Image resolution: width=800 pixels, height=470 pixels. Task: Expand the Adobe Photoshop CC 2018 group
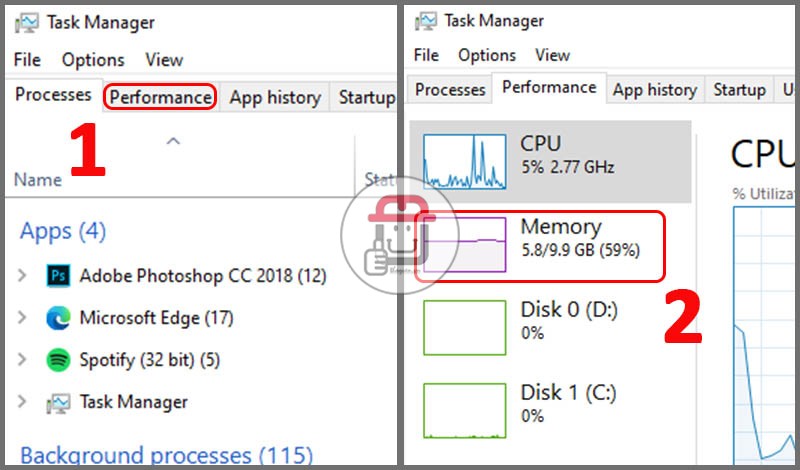pos(22,276)
